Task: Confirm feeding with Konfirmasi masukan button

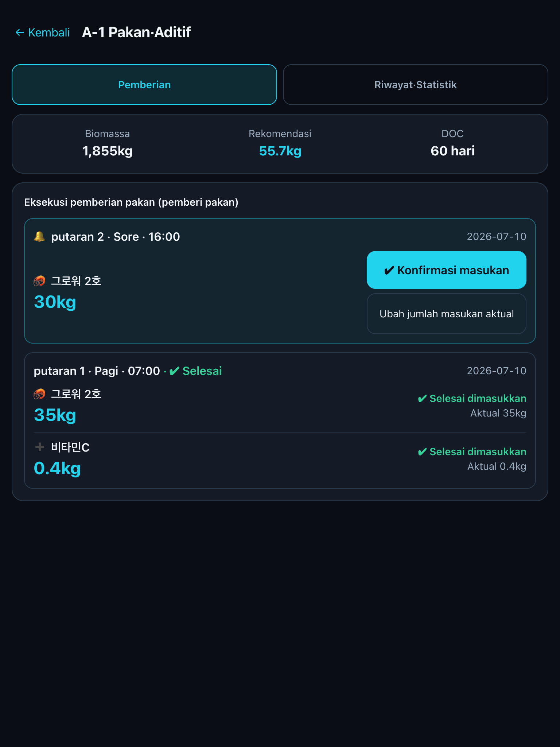Action: pos(447,270)
